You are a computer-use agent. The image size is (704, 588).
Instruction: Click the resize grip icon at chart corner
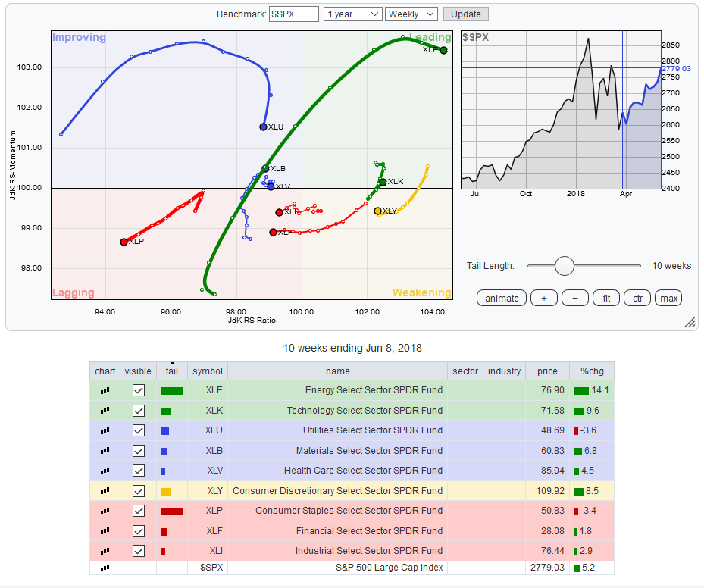point(690,322)
